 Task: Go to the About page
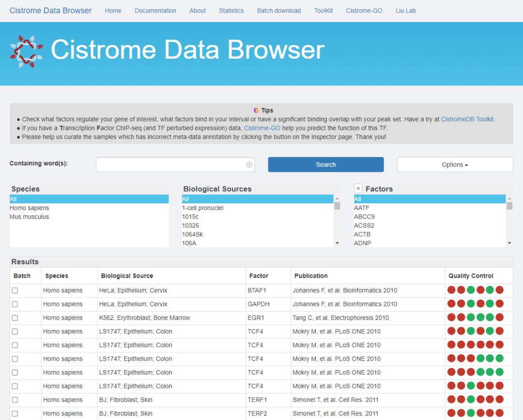coord(198,11)
